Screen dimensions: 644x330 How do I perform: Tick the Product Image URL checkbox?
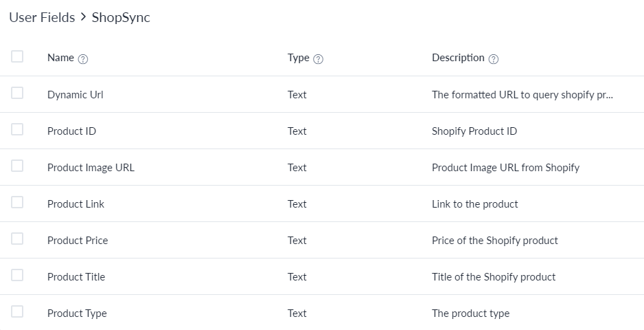click(x=17, y=166)
